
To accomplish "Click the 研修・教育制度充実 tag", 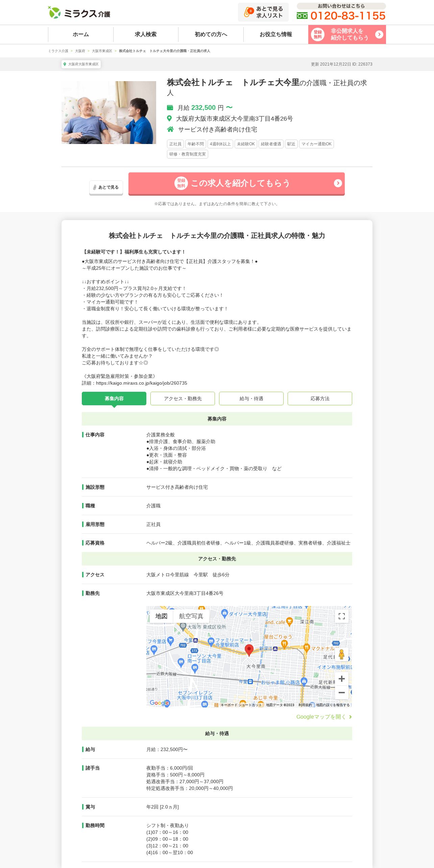I will coord(188,154).
